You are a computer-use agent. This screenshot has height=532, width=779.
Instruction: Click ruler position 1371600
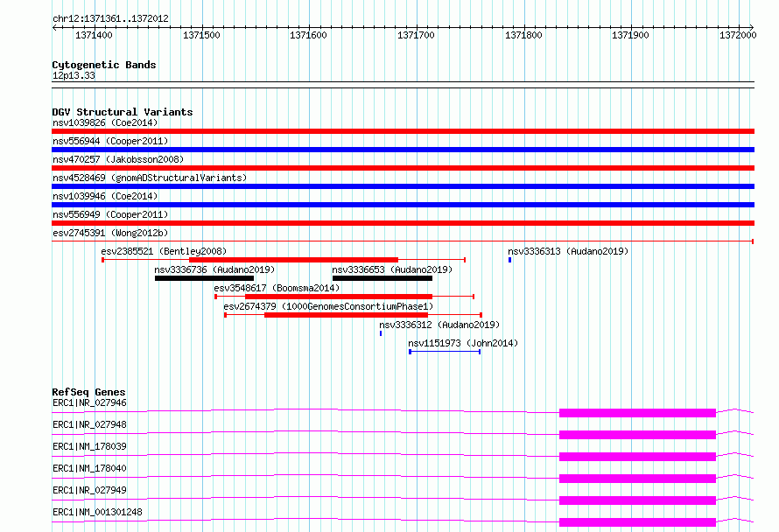click(308, 35)
